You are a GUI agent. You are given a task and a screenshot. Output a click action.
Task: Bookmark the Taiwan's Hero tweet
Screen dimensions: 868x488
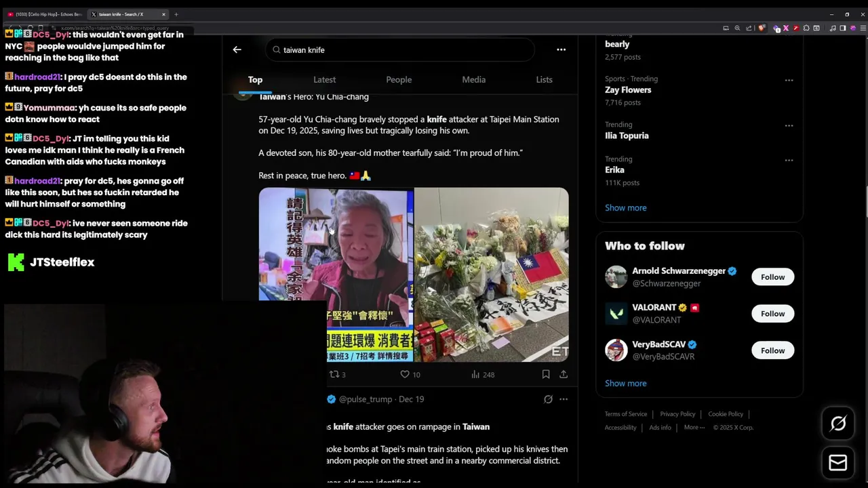pos(545,374)
